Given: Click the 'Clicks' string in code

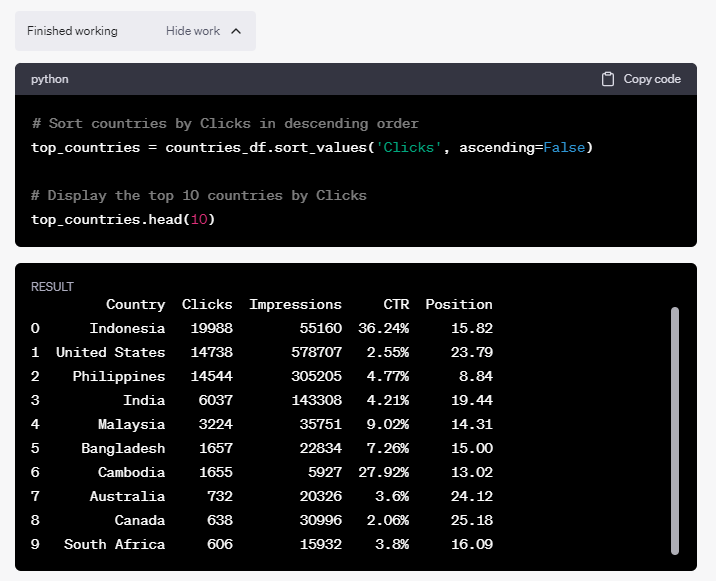Looking at the screenshot, I should click(x=409, y=148).
